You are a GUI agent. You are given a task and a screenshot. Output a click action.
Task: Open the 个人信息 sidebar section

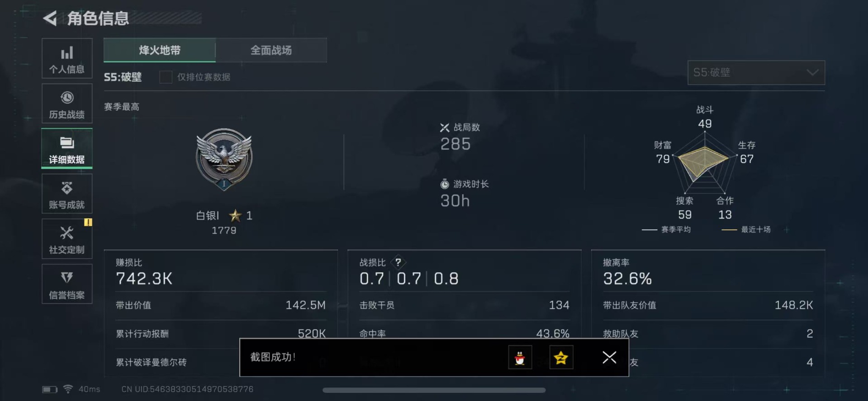tap(67, 58)
